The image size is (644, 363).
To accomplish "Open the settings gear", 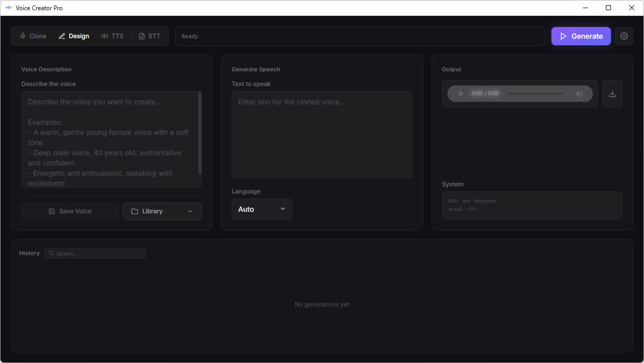I will [x=624, y=36].
